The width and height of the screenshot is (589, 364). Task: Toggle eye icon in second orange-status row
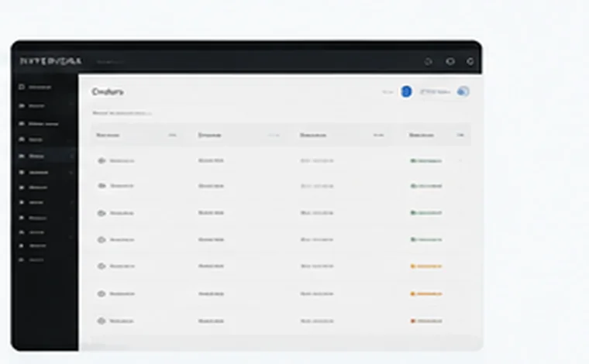[x=102, y=294]
